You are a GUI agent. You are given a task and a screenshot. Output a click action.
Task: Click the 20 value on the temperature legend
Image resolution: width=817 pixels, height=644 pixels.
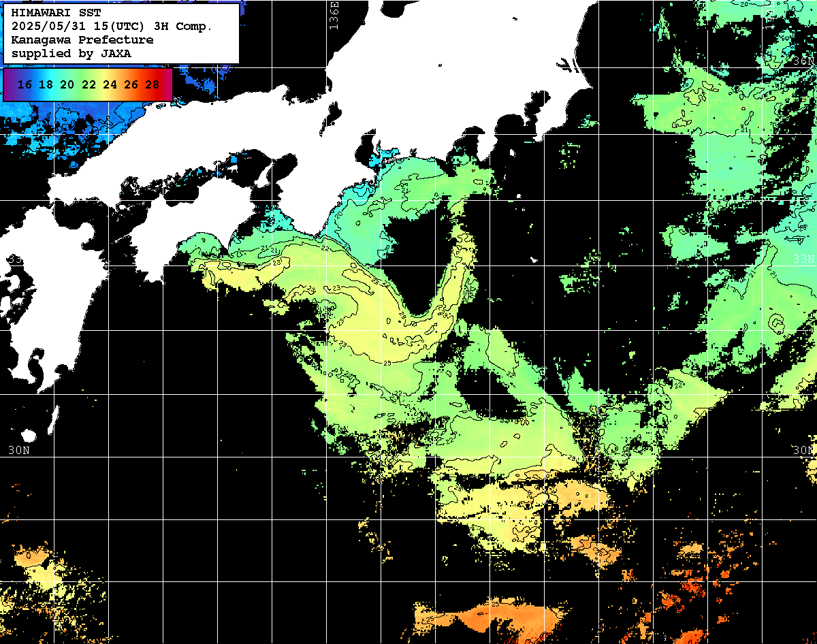pos(67,84)
